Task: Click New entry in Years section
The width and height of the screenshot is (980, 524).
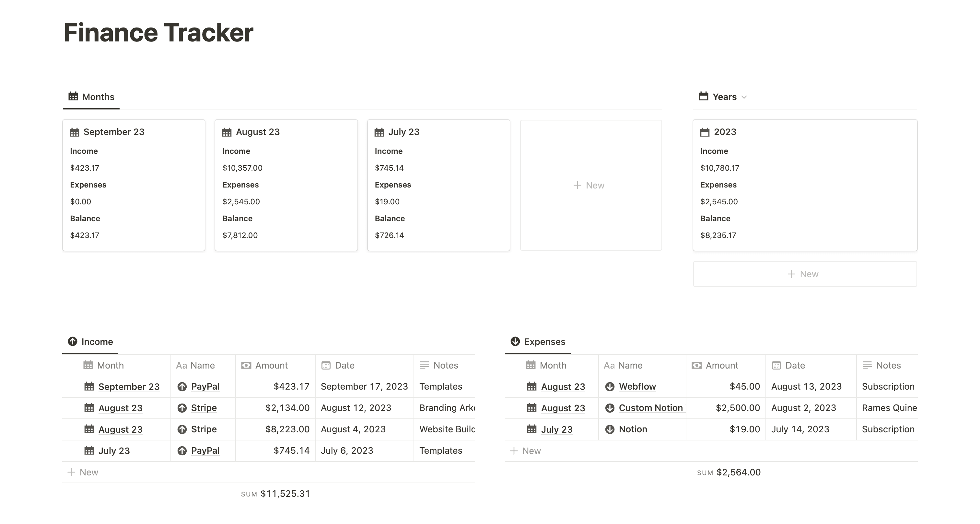Action: pyautogui.click(x=804, y=273)
